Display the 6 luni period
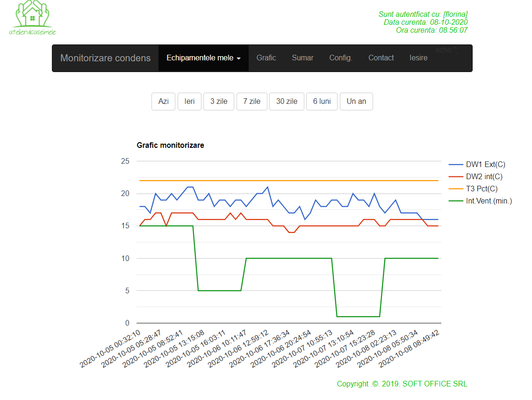Screen dimensions: 532x400 coord(322,102)
